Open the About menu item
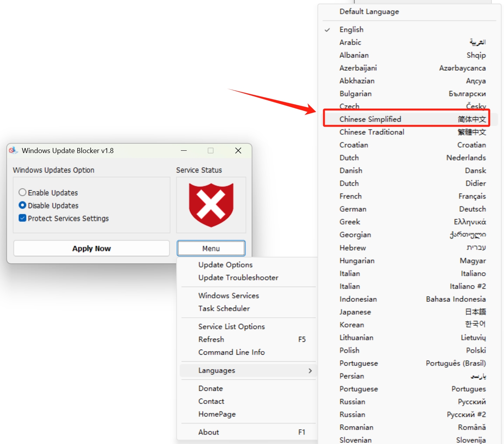The width and height of the screenshot is (504, 444). [x=208, y=432]
